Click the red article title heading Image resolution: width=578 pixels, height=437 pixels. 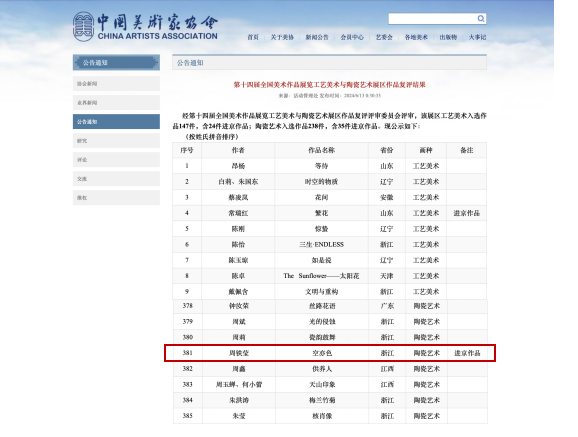pos(329,84)
